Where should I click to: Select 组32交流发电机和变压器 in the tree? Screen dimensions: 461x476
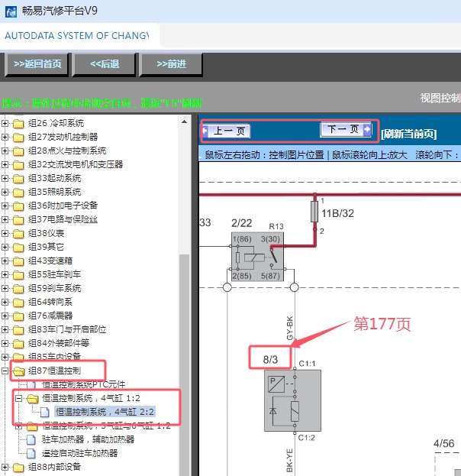click(x=76, y=164)
